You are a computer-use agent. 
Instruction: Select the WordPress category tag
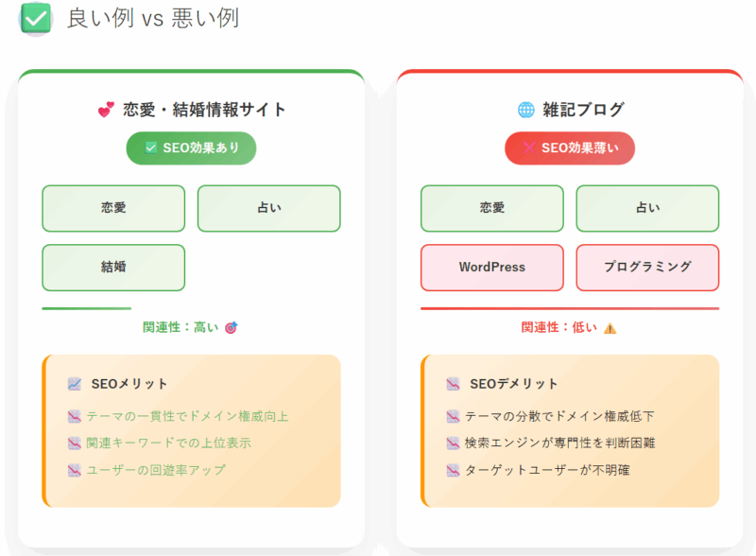tap(491, 268)
